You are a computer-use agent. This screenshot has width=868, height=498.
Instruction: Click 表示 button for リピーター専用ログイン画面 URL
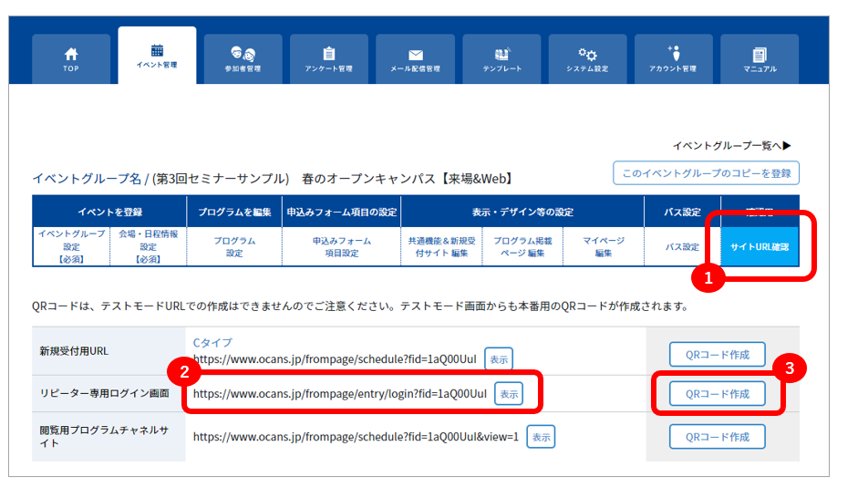[509, 394]
